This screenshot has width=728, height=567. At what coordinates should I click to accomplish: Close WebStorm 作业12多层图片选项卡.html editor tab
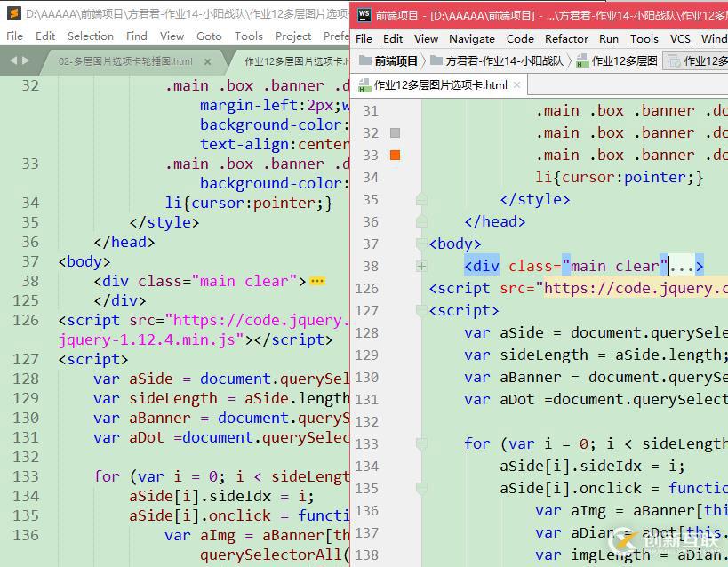coord(516,85)
